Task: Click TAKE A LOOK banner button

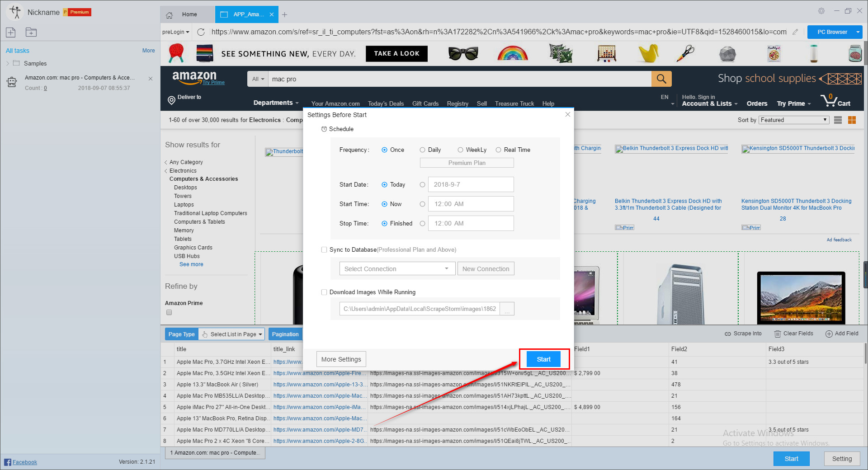Action: 396,53
